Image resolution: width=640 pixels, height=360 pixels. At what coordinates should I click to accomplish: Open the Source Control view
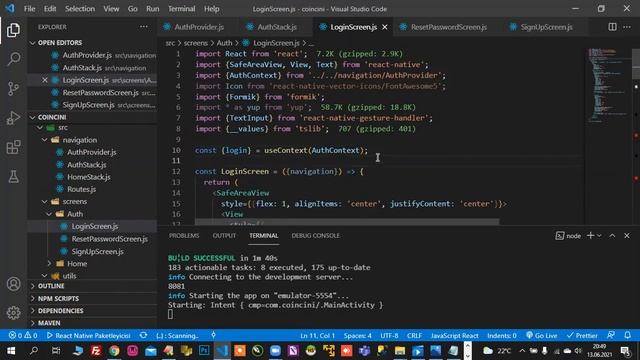tap(13, 89)
